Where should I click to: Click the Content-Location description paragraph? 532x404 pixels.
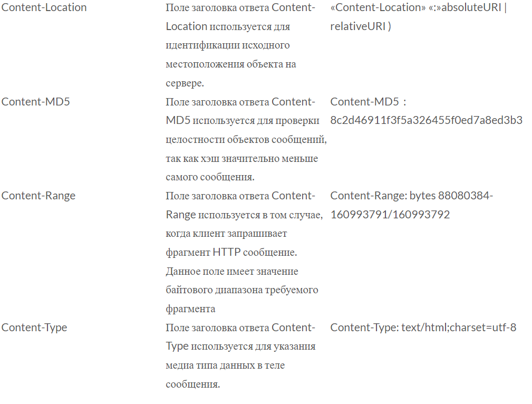pos(240,45)
